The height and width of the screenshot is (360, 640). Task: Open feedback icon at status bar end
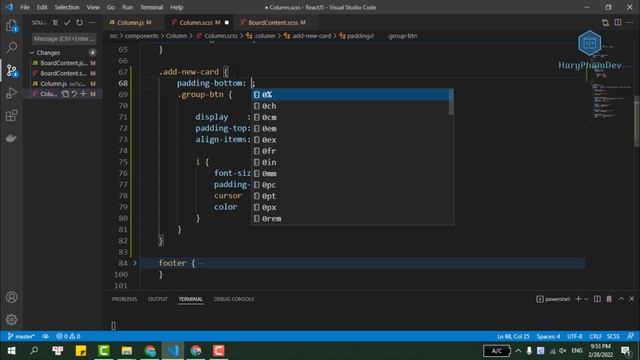pos(631,336)
